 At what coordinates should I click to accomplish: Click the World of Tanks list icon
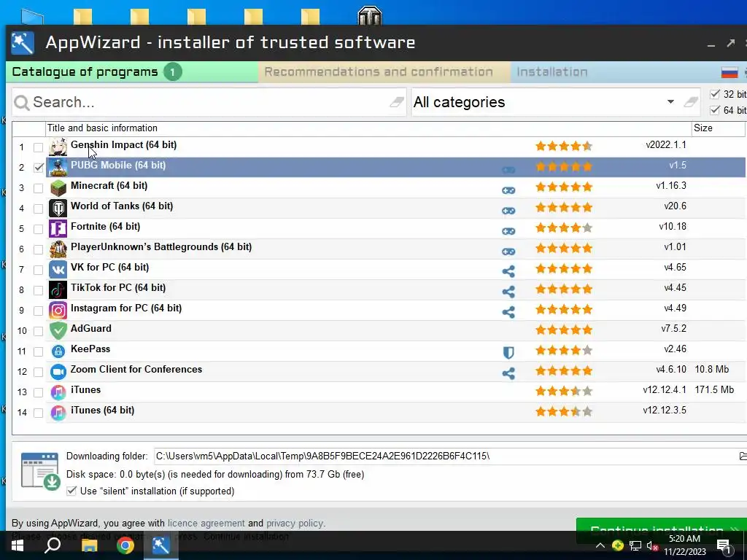(x=58, y=208)
